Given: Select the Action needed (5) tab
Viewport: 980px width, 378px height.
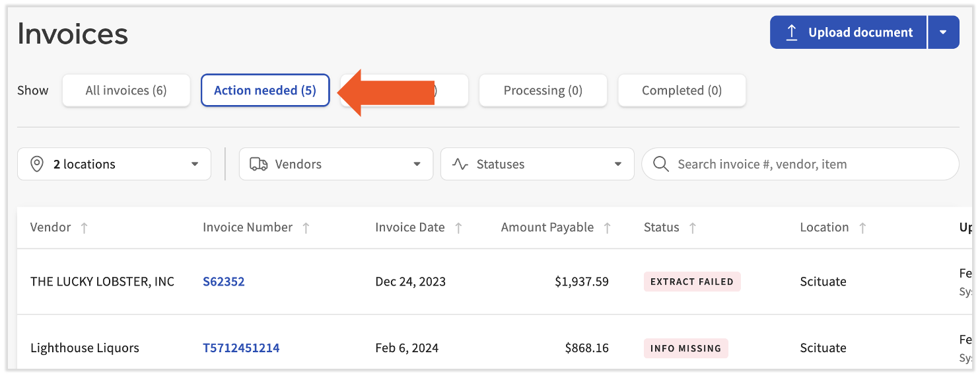Looking at the screenshot, I should (x=265, y=91).
